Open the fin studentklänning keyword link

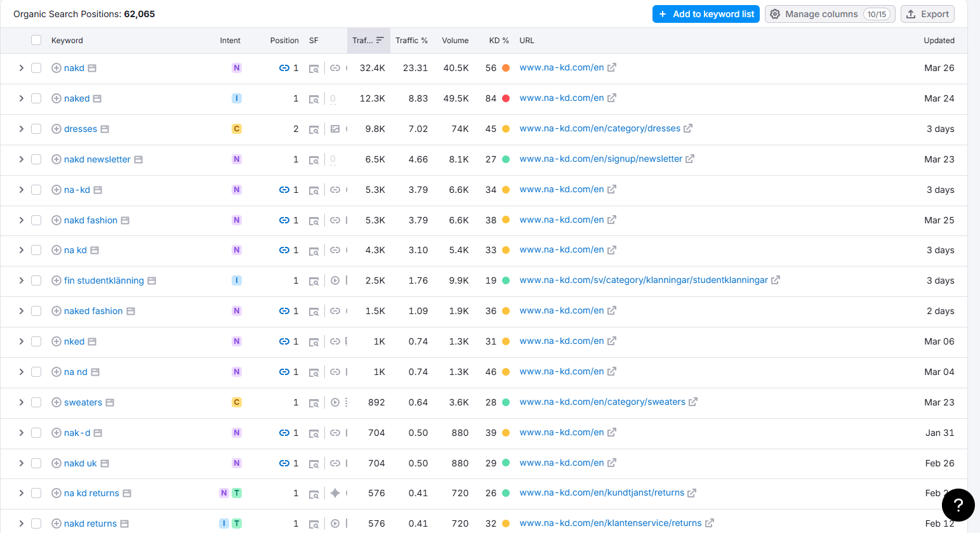104,280
